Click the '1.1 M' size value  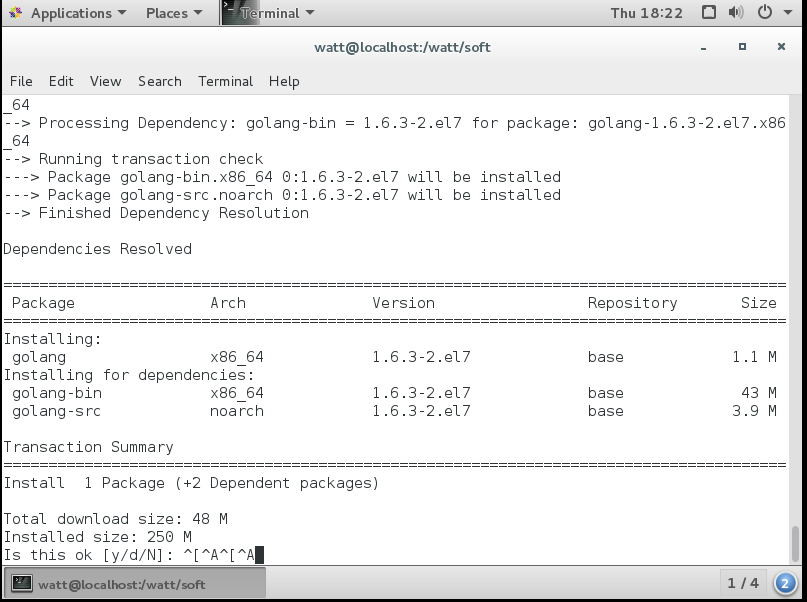click(x=754, y=357)
